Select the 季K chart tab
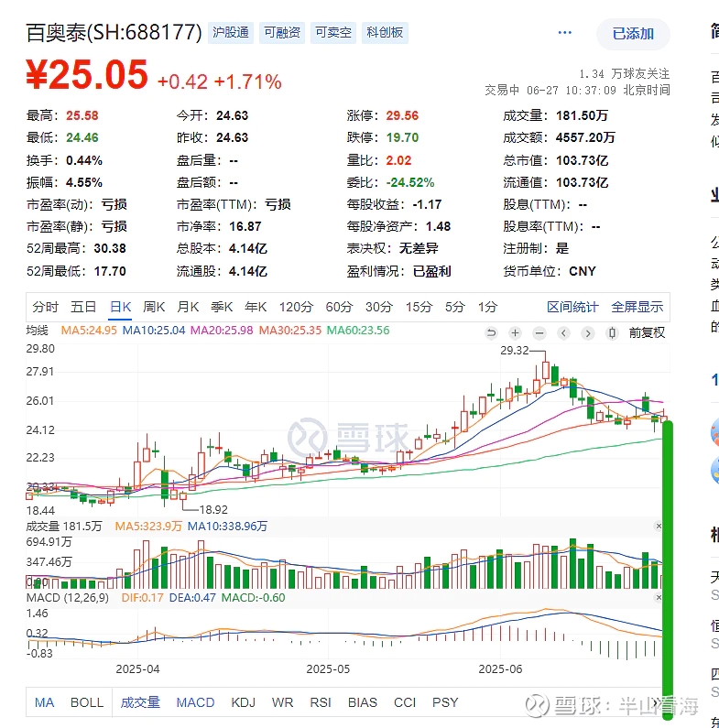 click(222, 307)
